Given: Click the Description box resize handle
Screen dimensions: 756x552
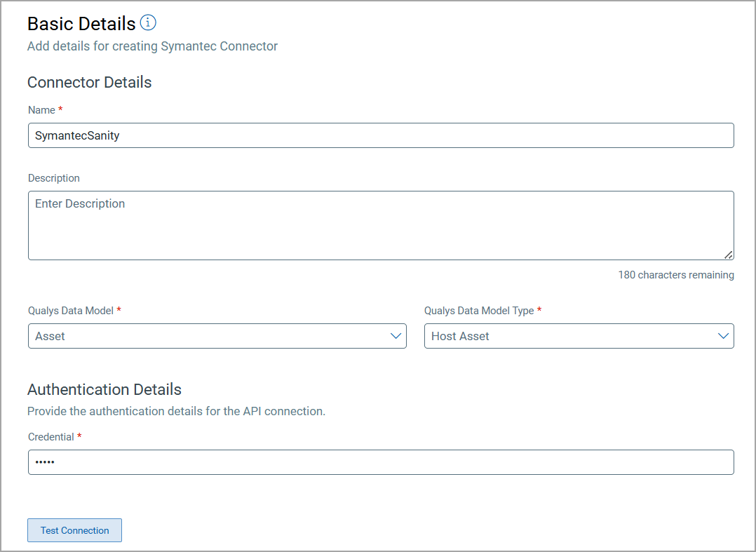Looking at the screenshot, I should [729, 255].
